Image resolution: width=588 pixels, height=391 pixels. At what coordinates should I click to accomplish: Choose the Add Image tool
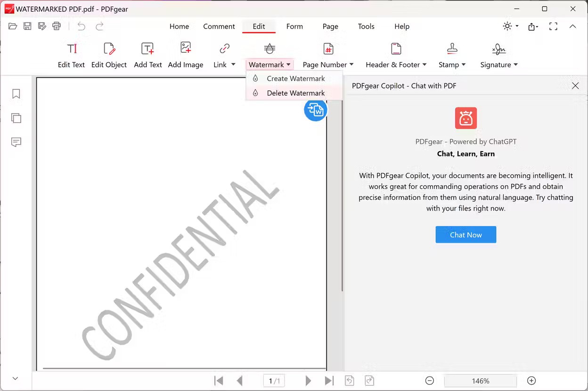186,55
